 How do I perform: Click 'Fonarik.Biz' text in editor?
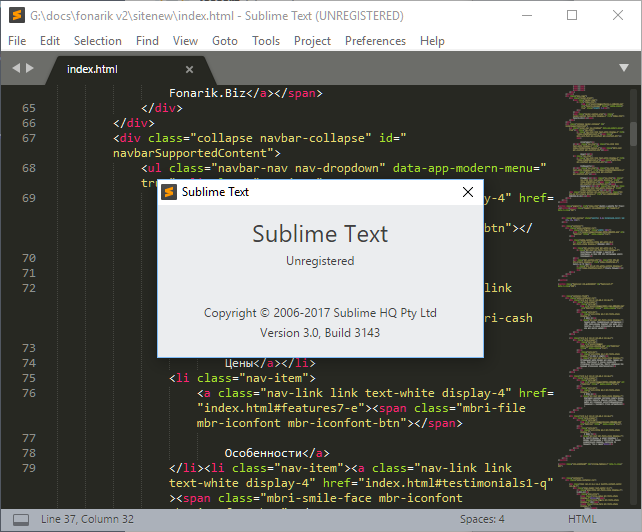point(207,93)
